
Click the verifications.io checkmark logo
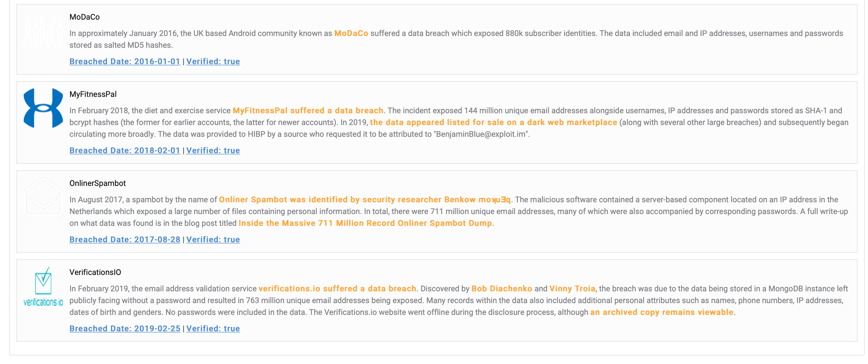(x=43, y=286)
